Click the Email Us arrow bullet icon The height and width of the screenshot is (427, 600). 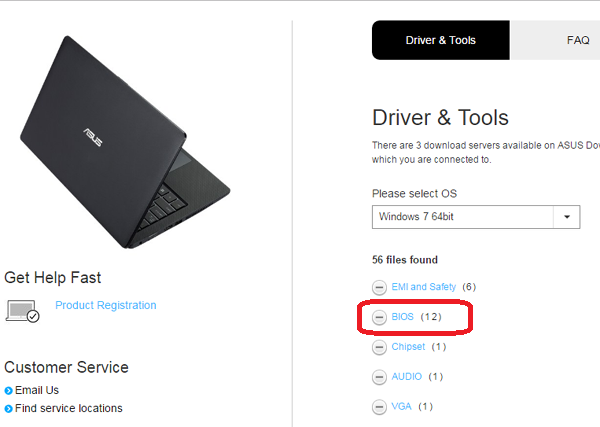(x=9, y=390)
